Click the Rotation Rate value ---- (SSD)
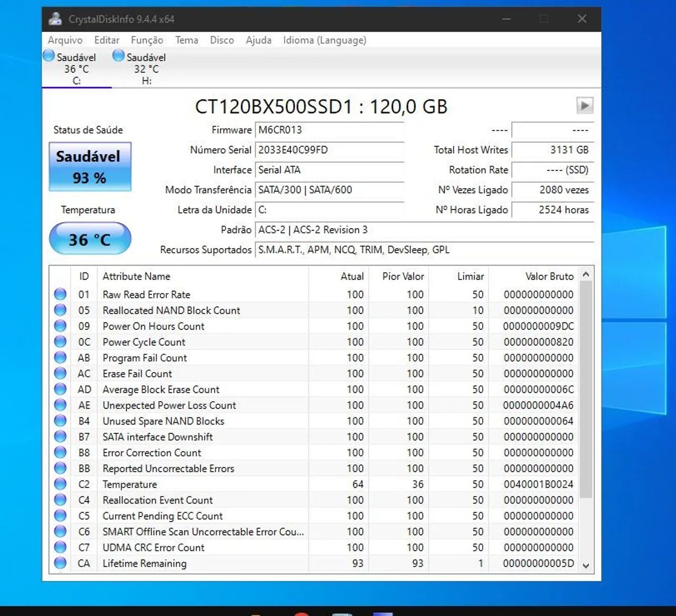The width and height of the screenshot is (676, 616). [x=553, y=170]
